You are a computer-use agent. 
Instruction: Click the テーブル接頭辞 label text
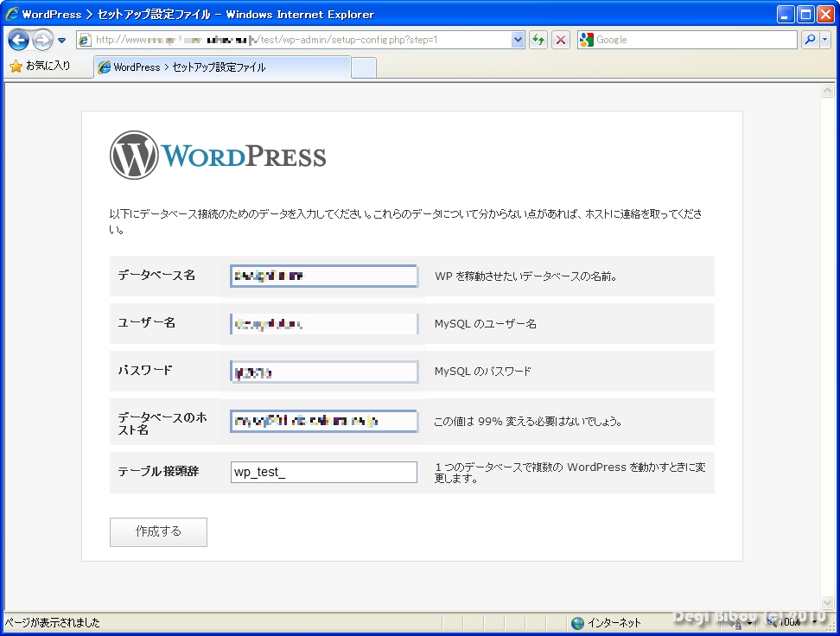[x=158, y=472]
